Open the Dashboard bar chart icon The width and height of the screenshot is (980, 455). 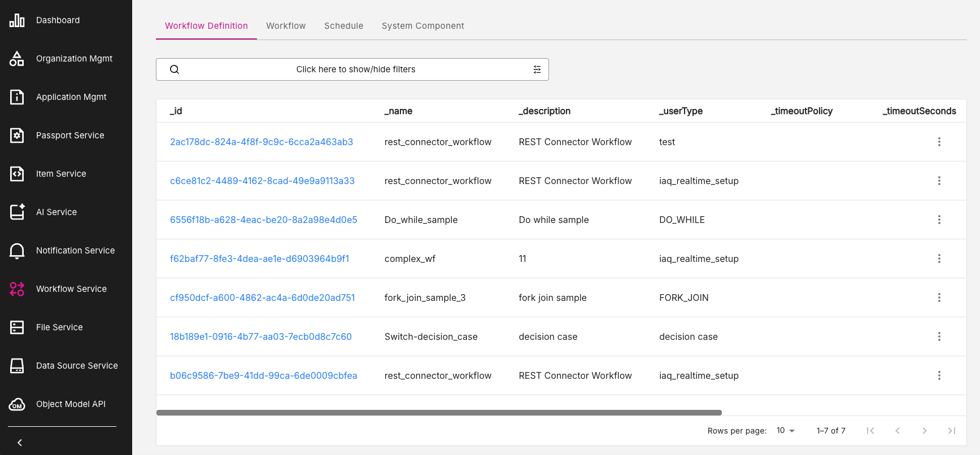(x=17, y=20)
